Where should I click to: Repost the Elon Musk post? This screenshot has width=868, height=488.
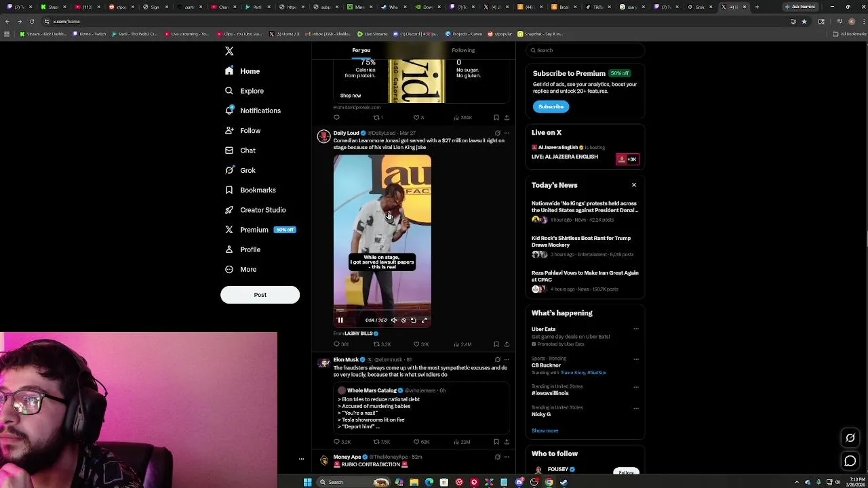(x=382, y=442)
